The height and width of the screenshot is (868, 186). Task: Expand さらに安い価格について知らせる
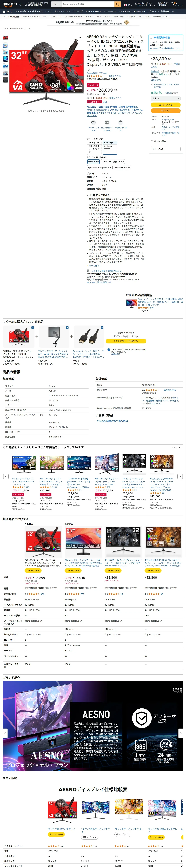point(114,421)
